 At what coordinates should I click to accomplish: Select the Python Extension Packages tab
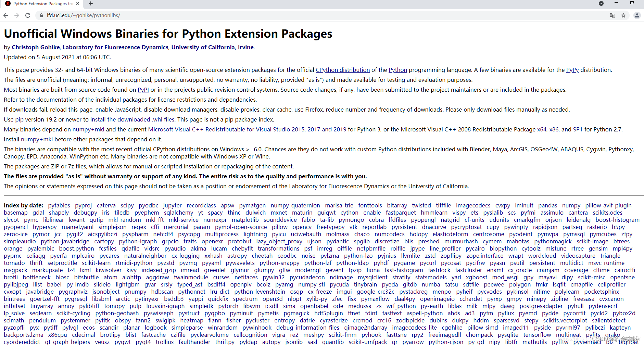(x=43, y=3)
